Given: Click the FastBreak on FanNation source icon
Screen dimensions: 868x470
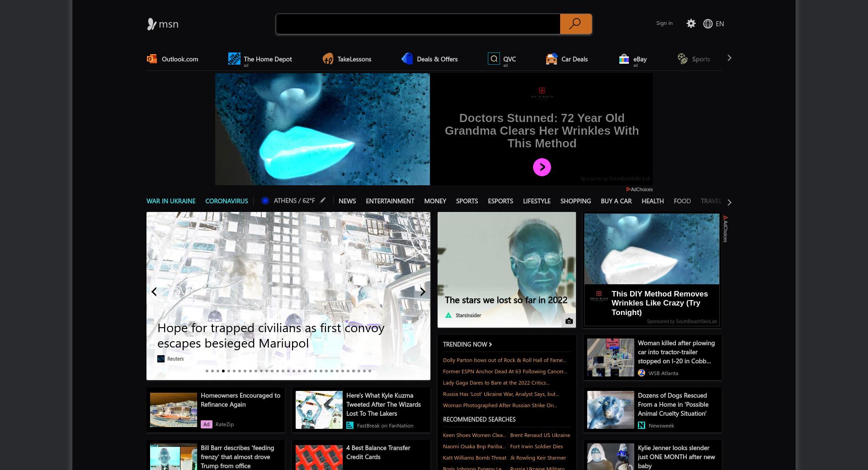Looking at the screenshot, I should click(350, 425).
